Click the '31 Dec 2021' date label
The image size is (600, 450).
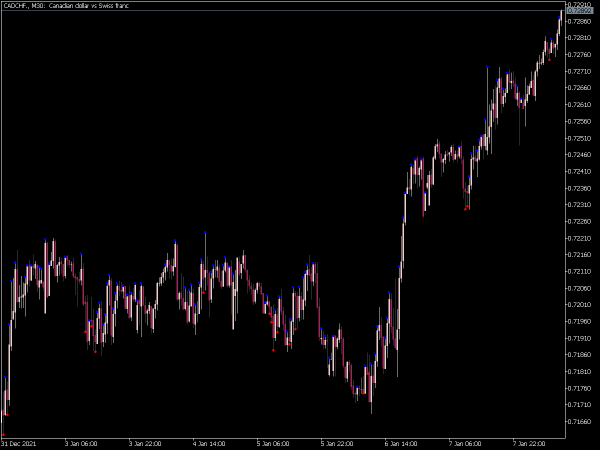point(19,444)
